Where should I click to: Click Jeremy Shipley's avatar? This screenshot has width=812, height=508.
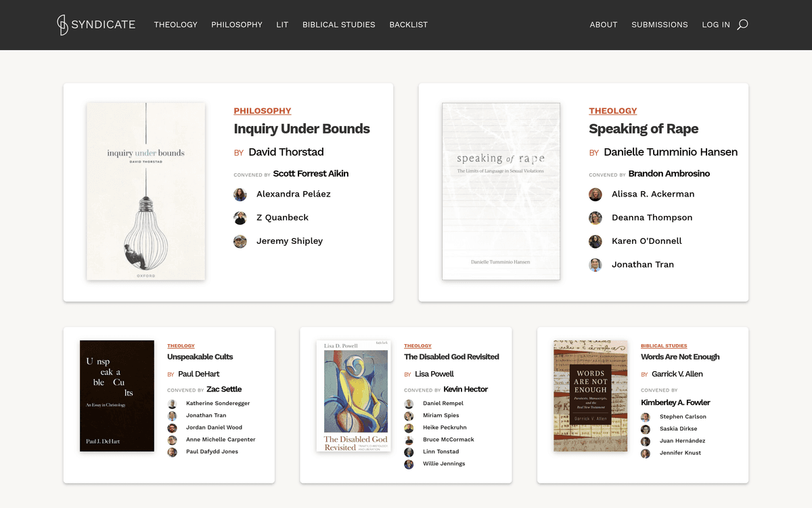[240, 241]
